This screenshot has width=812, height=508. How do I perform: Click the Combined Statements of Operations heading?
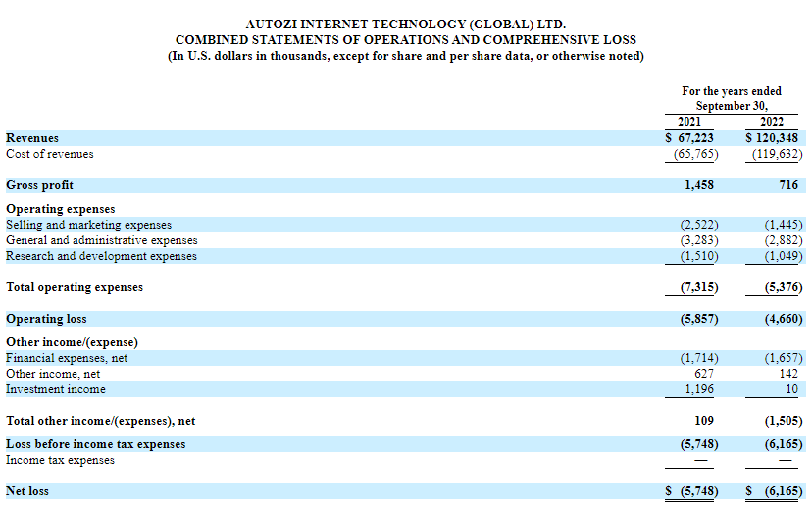click(405, 40)
